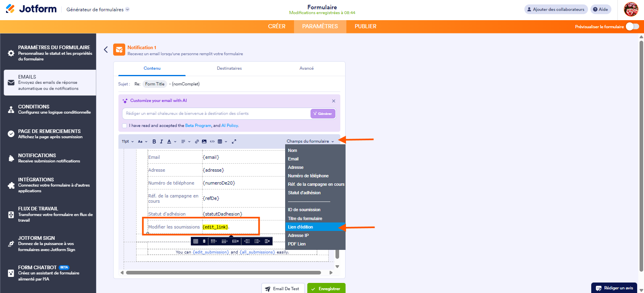This screenshot has height=293, width=644.
Task: Accept the Beta Program and AI Policy checkbox
Action: [124, 126]
